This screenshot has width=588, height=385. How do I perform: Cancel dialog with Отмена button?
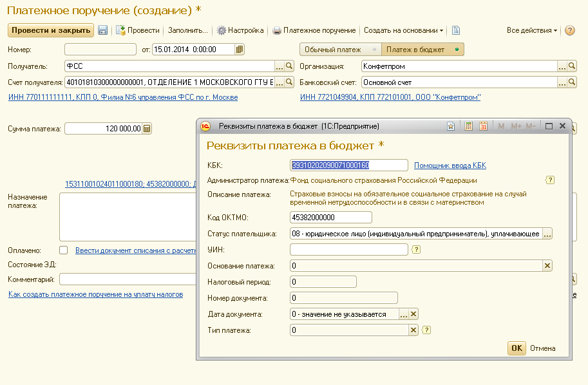click(x=542, y=348)
